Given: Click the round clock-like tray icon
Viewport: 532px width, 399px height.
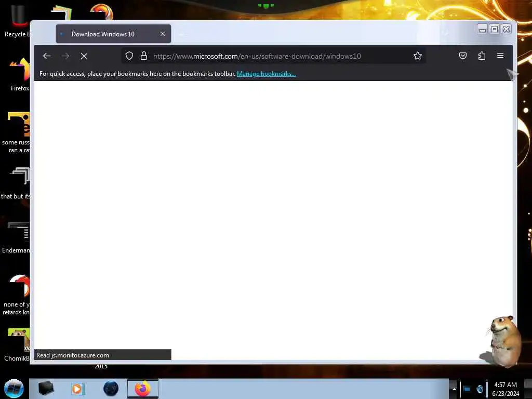Looking at the screenshot, I should [480, 389].
